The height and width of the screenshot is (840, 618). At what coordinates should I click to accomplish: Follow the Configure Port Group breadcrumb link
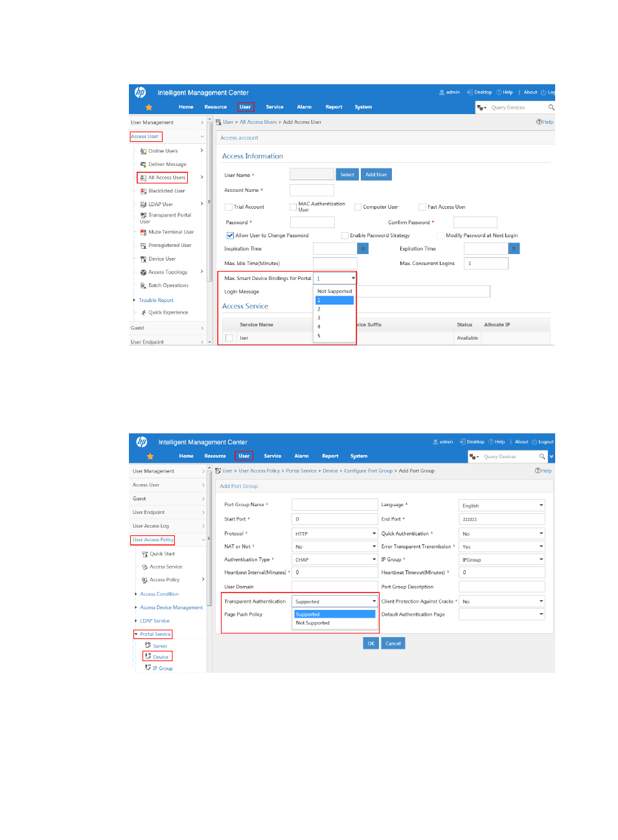point(368,471)
